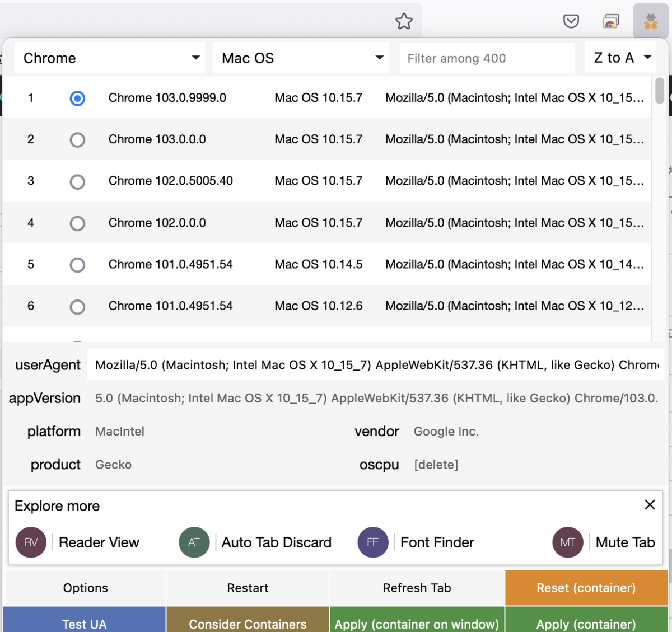This screenshot has height=632, width=672.
Task: Select Chrome 102.0.0.0 radio button
Action: 77,223
